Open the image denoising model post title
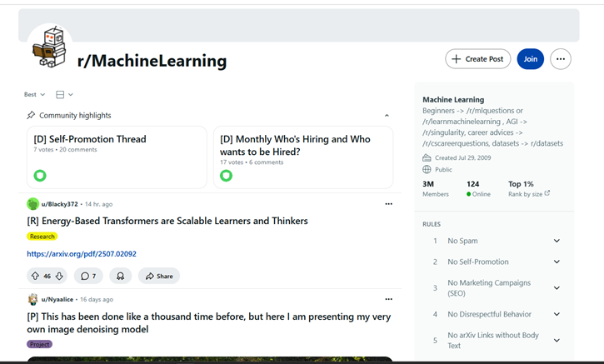This screenshot has height=364, width=604. click(209, 323)
